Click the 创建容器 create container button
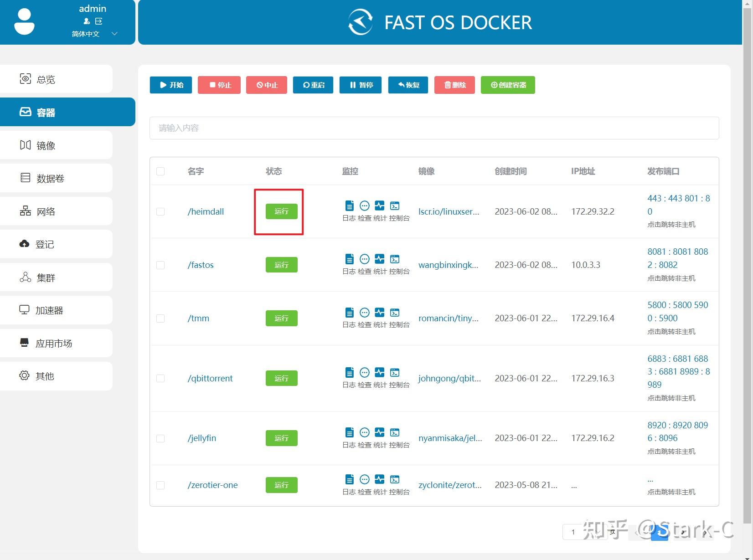This screenshot has height=560, width=753. click(507, 85)
